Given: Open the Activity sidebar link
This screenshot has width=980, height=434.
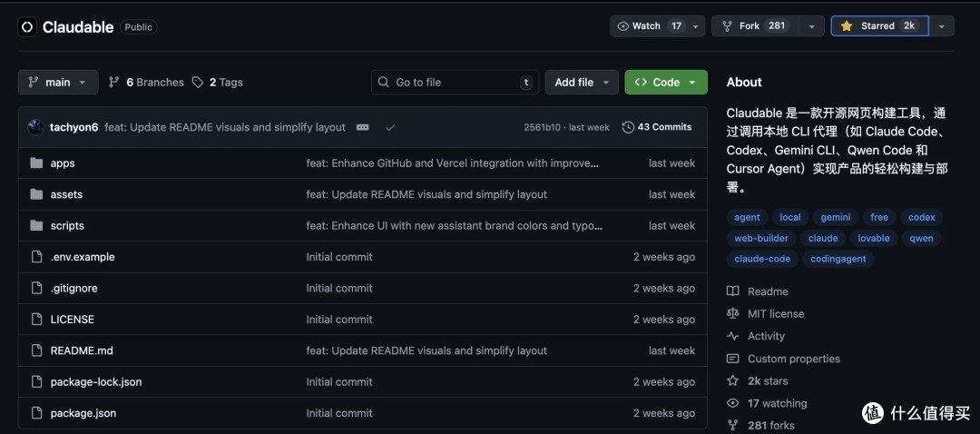Looking at the screenshot, I should [756, 337].
